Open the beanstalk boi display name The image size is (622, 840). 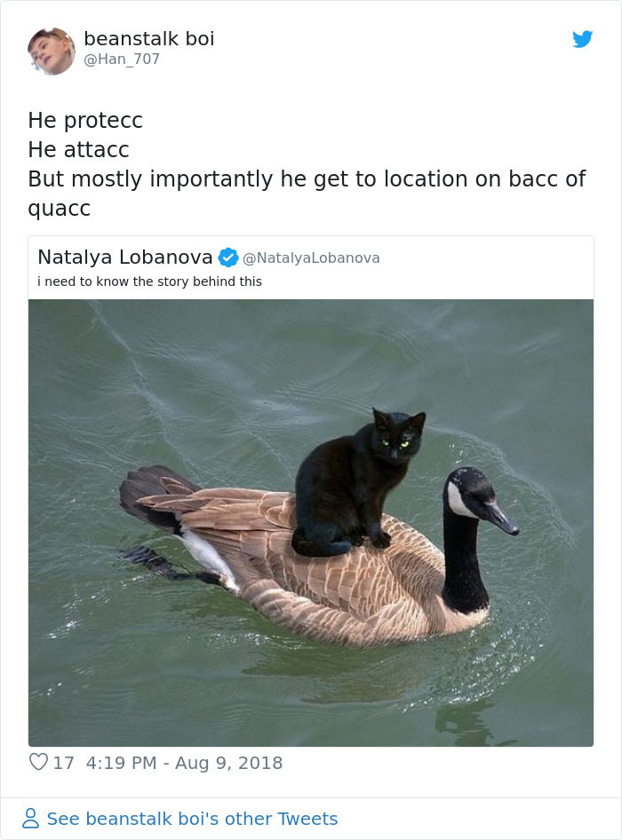(149, 38)
